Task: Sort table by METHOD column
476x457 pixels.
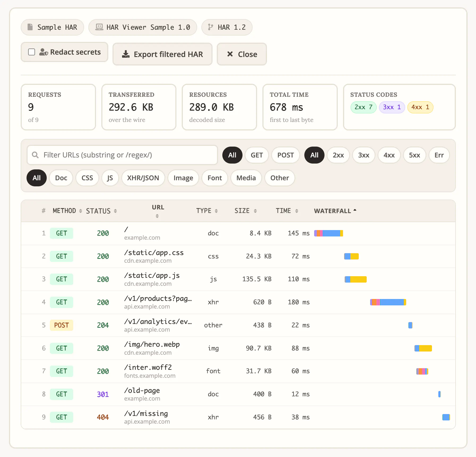Action: tap(67, 211)
